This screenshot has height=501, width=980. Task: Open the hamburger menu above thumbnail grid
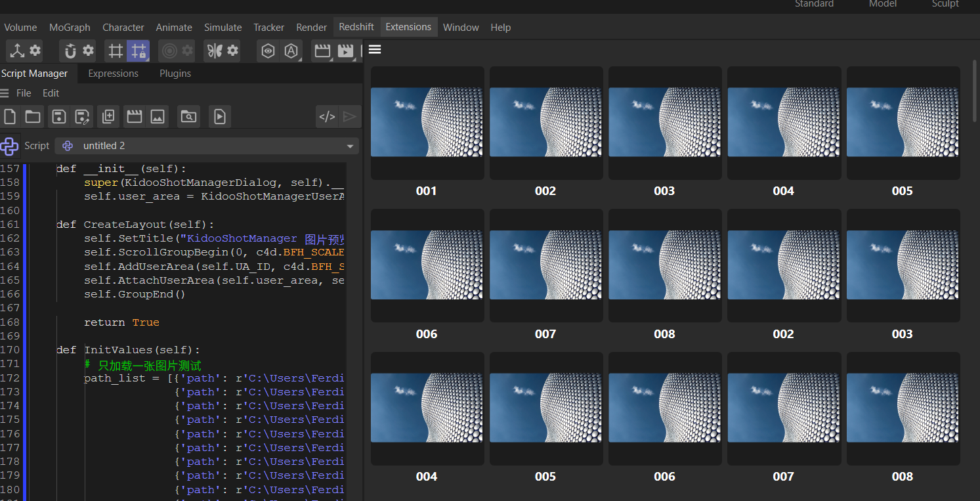(x=375, y=49)
